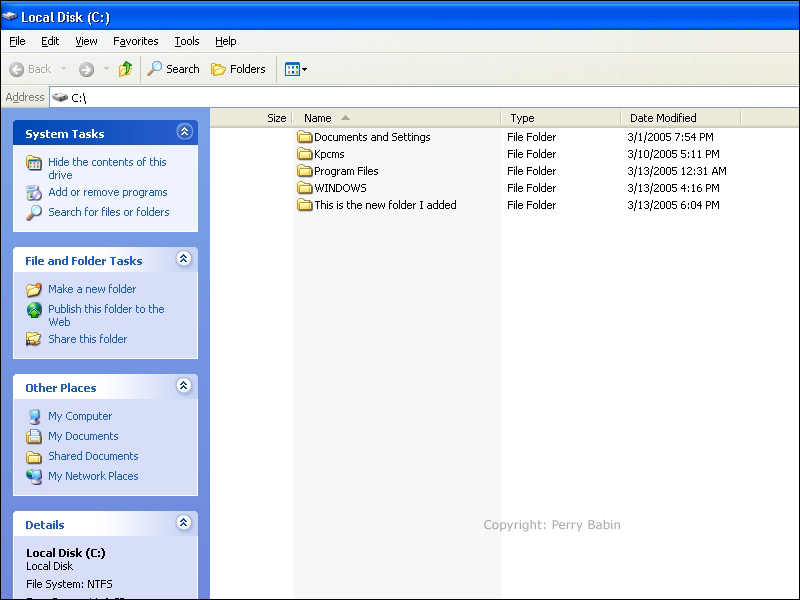Sort by the Name column header
The image size is (800, 600).
click(x=396, y=118)
